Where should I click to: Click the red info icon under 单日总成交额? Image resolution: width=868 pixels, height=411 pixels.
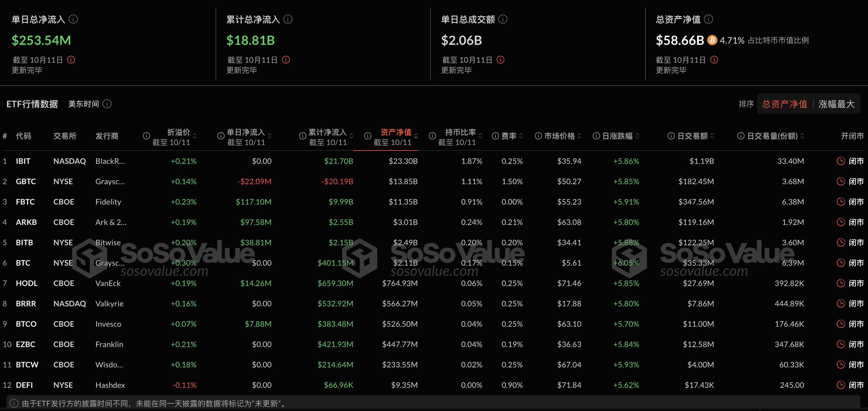pos(501,59)
